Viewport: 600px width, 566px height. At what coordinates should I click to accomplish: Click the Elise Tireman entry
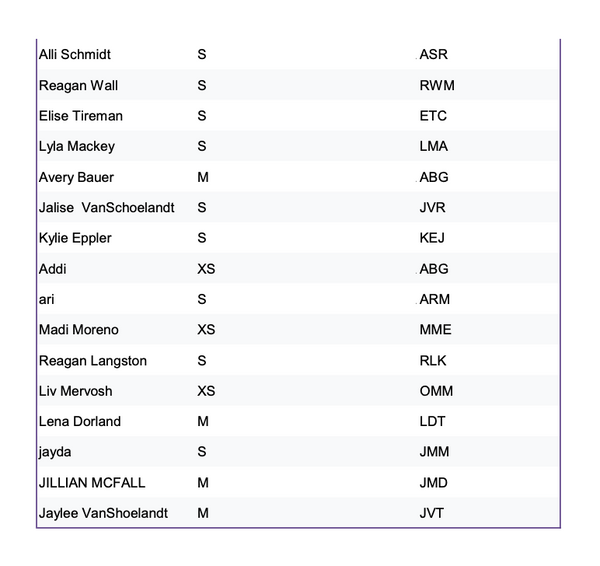pos(81,116)
